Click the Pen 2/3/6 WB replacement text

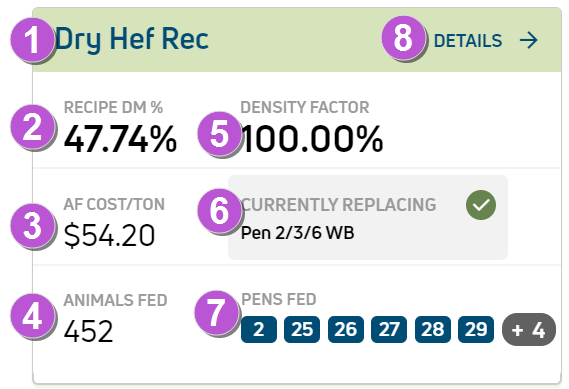298,233
